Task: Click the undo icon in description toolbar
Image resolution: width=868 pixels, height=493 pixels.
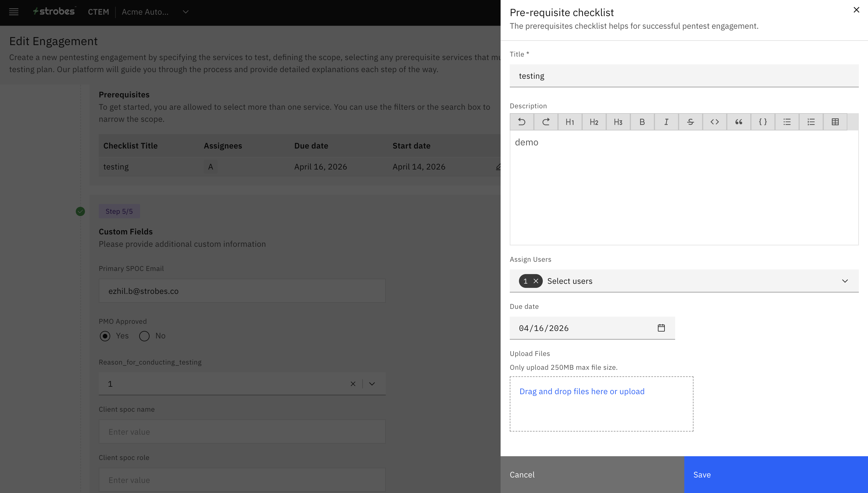Action: click(522, 122)
